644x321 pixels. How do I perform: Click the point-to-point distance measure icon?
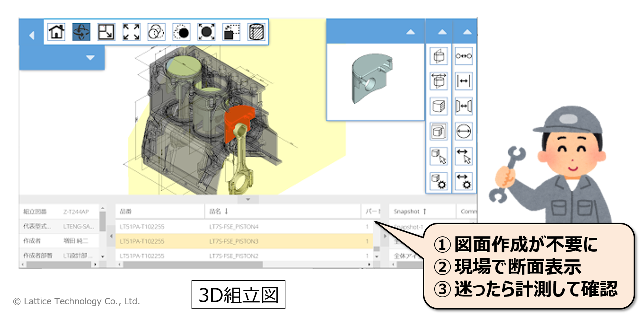pyautogui.click(x=464, y=56)
